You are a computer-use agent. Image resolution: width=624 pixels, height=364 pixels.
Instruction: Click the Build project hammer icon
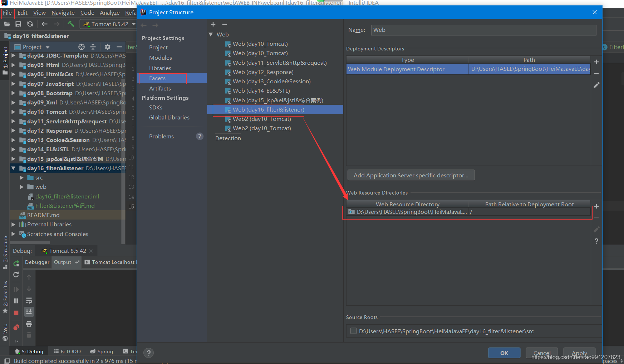[71, 24]
